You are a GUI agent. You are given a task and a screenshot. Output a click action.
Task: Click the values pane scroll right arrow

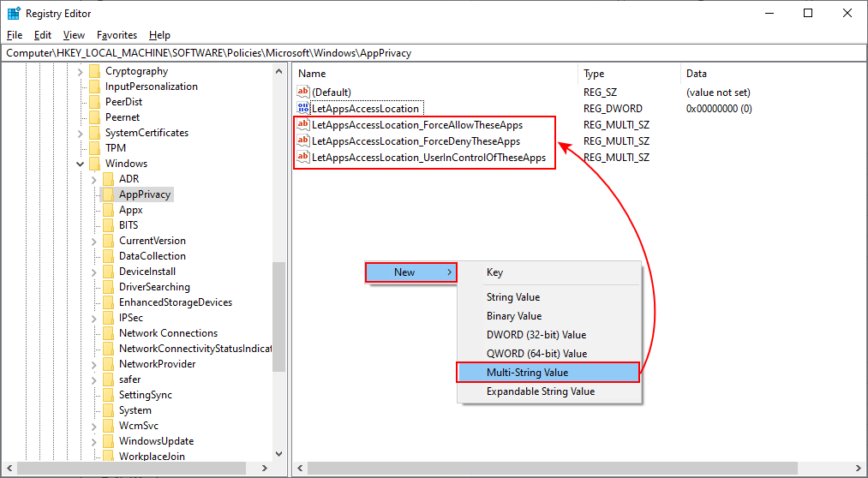click(859, 469)
